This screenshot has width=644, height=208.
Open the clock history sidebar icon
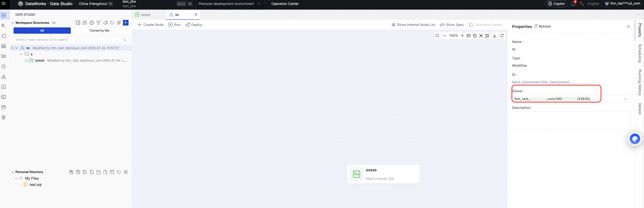[x=4, y=66]
